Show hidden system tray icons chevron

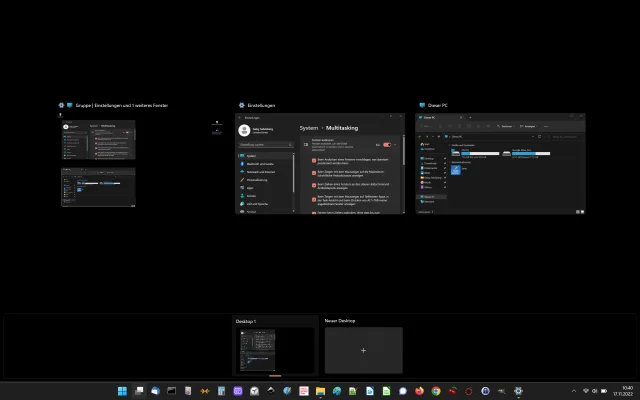tap(573, 390)
